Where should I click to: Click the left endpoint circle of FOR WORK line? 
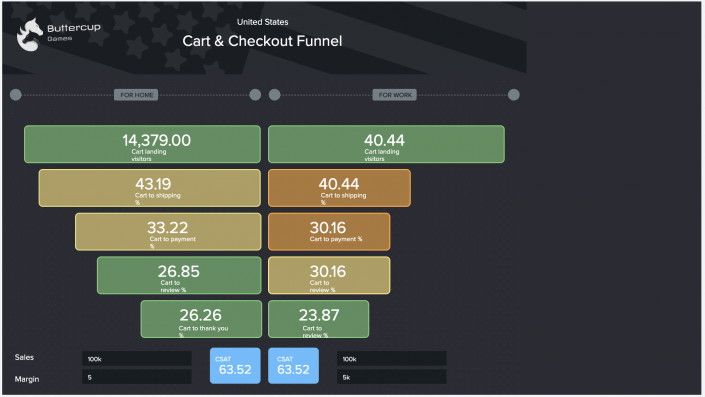click(274, 95)
